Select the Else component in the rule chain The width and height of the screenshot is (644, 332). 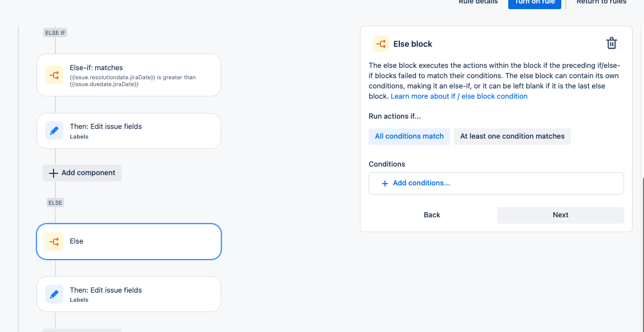129,242
